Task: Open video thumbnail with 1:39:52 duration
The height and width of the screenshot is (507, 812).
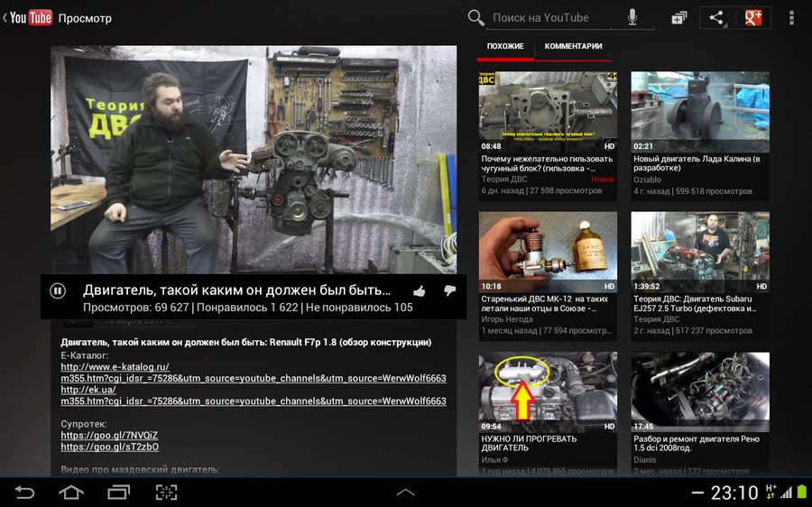Action: pos(700,252)
